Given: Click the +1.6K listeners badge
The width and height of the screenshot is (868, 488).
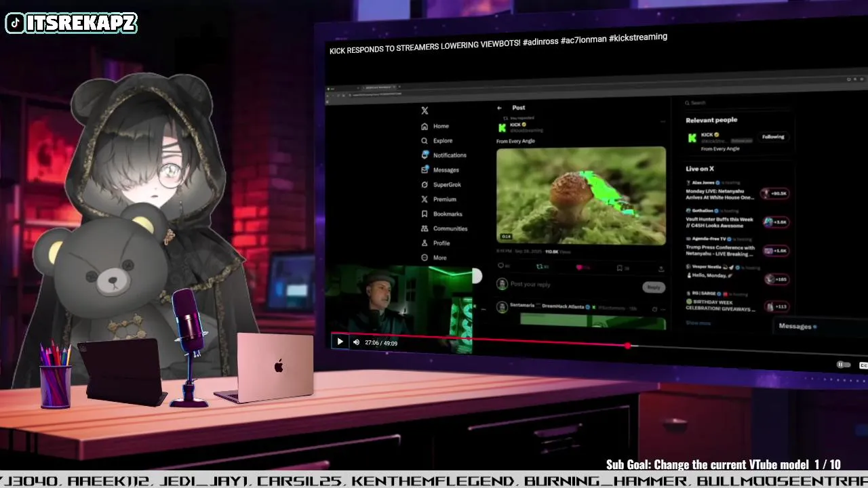Looking at the screenshot, I should (x=776, y=251).
